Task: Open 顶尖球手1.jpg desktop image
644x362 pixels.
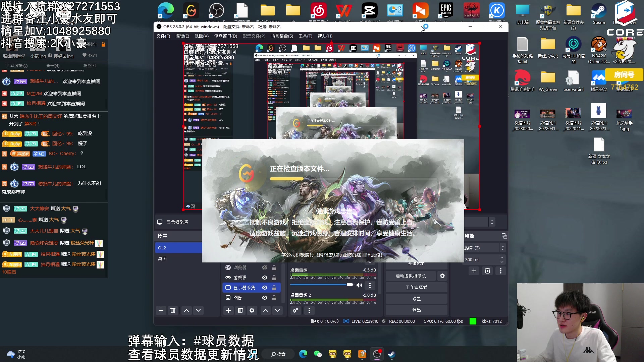Action: 624,120
